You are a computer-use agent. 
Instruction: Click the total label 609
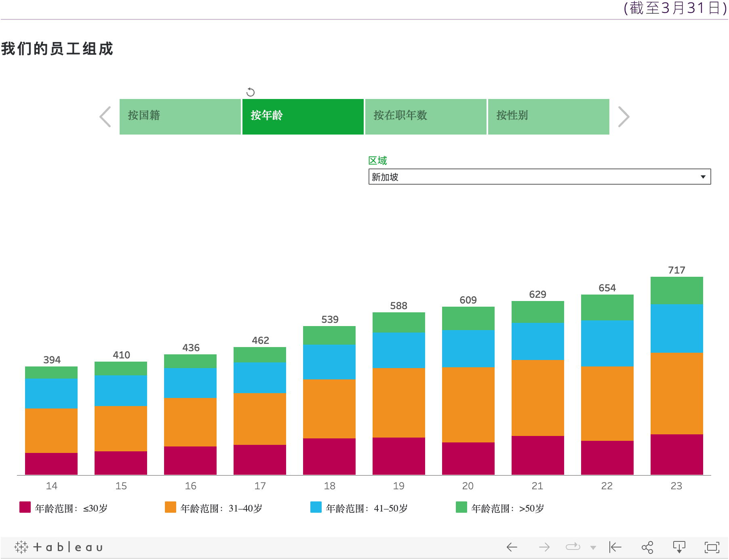(468, 300)
